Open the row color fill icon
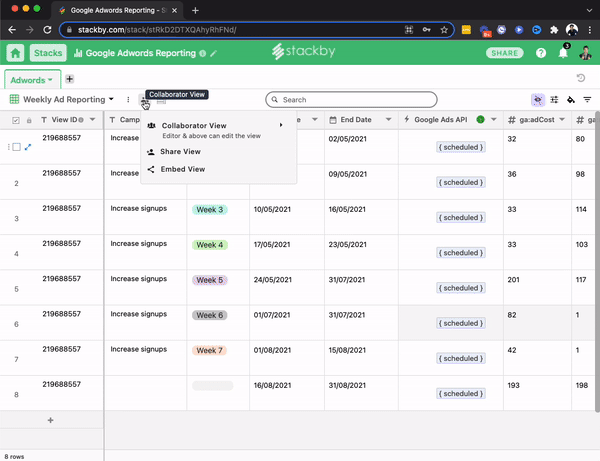Image resolution: width=600 pixels, height=461 pixels. click(x=571, y=100)
